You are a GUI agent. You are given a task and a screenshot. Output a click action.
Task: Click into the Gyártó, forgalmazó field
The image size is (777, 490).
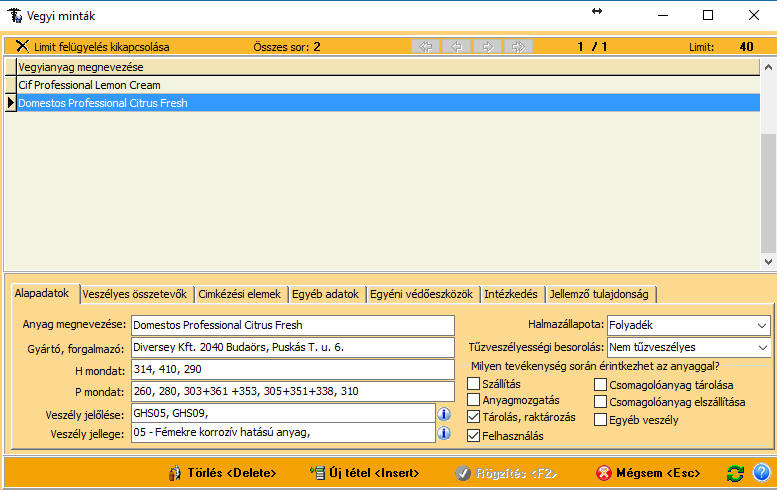coord(293,347)
